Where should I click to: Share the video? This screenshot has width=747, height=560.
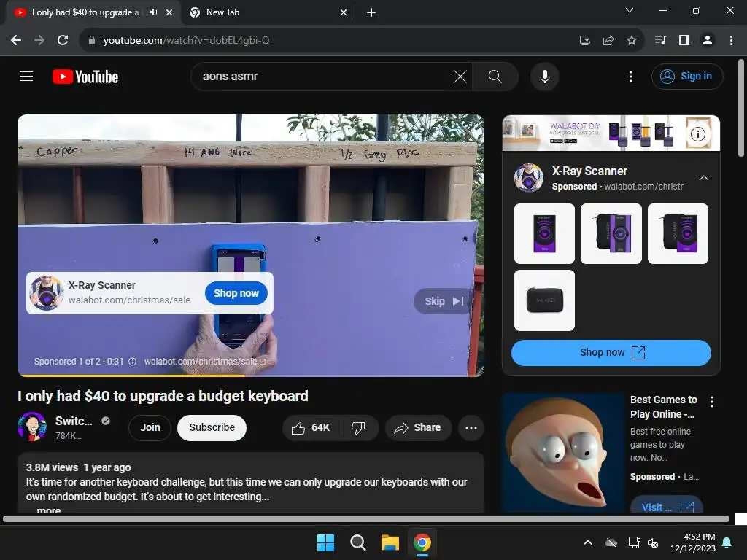pos(418,427)
